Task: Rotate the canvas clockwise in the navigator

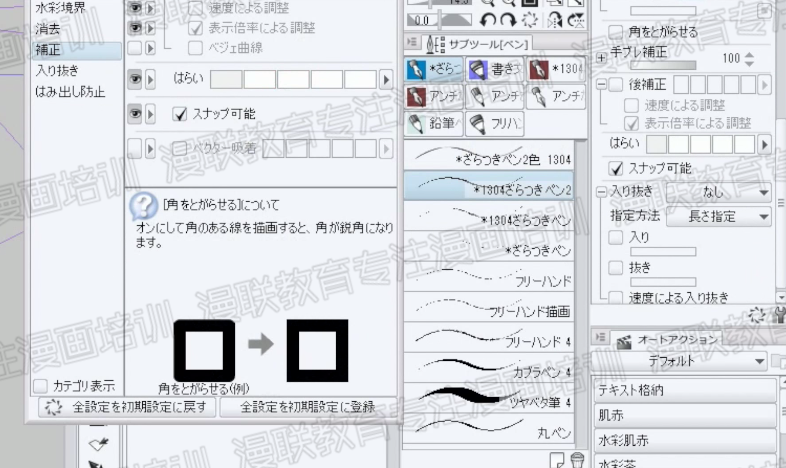Action: pos(508,20)
